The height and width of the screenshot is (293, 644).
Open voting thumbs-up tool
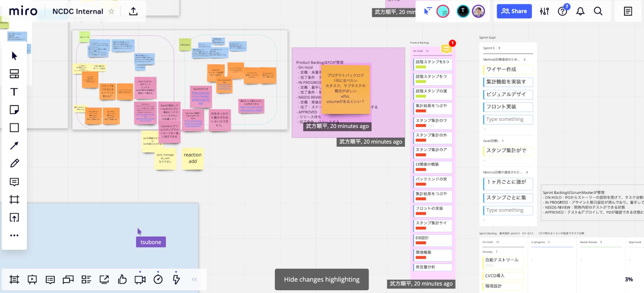[122, 279]
